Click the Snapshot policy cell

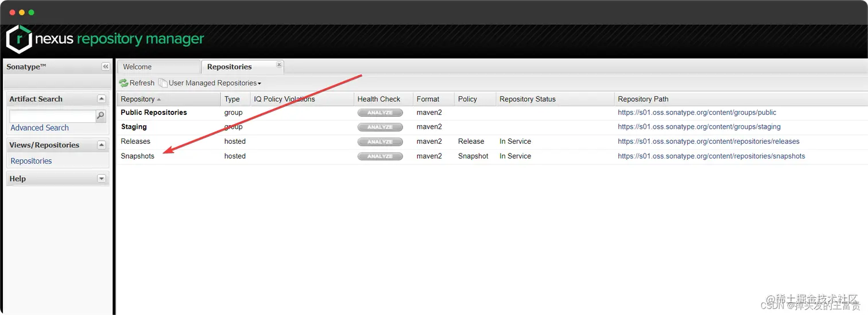(473, 156)
